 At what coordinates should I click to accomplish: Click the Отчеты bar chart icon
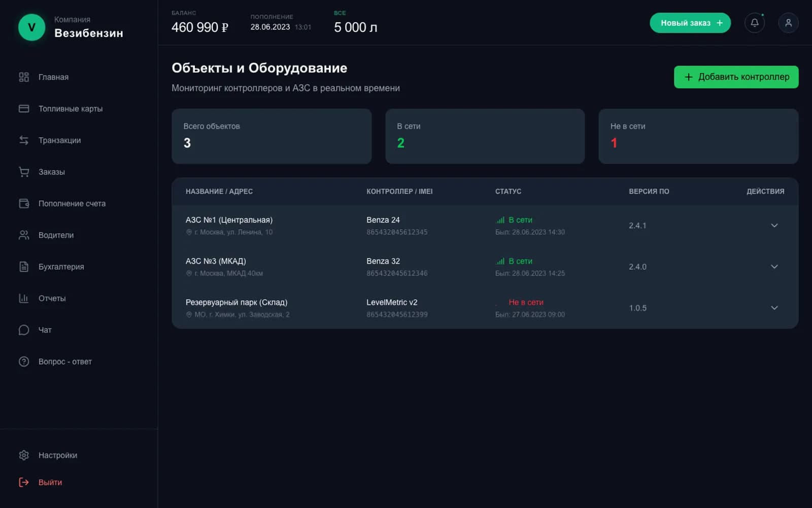pos(24,298)
